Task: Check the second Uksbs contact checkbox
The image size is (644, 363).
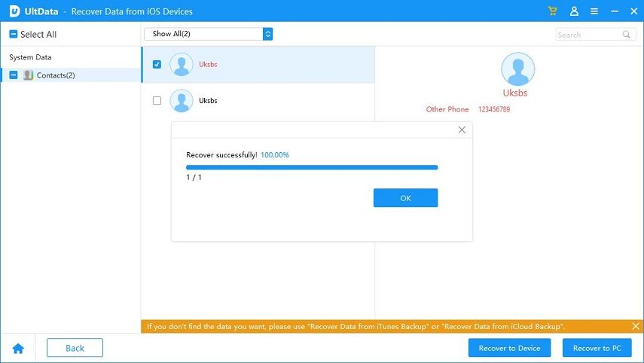Action: [x=157, y=100]
